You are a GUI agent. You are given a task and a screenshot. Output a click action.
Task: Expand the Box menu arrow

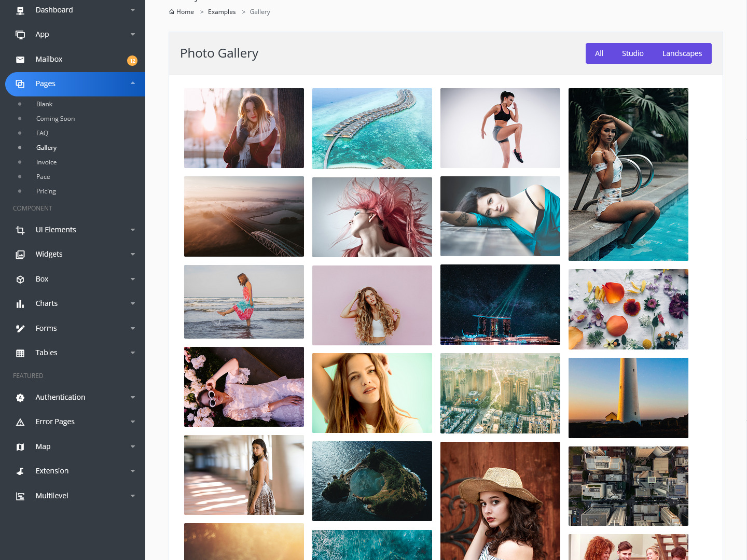click(x=133, y=279)
